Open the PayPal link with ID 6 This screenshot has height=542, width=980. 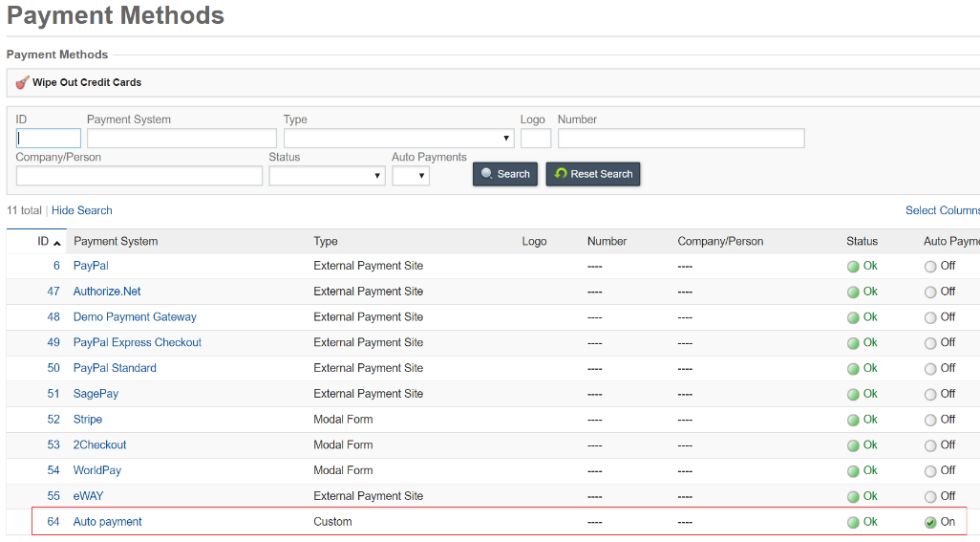point(91,266)
